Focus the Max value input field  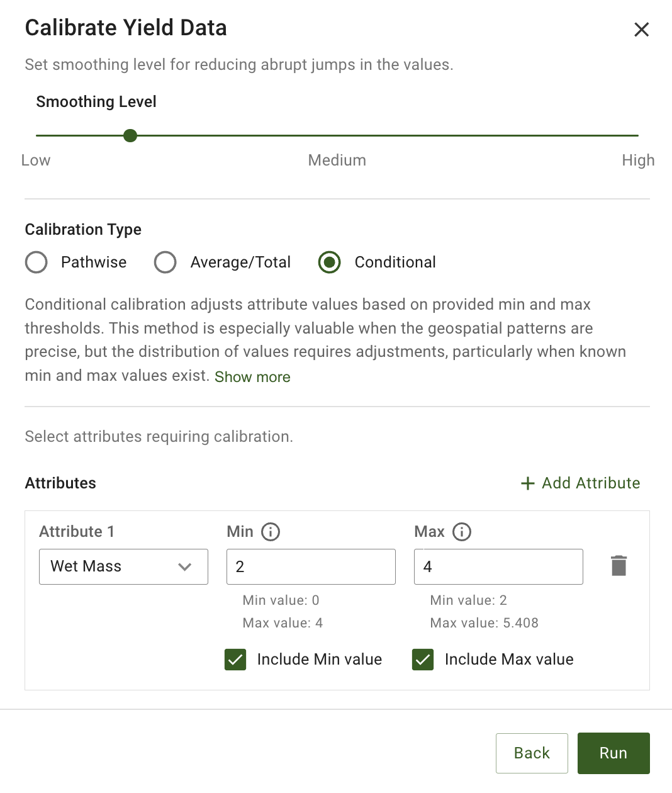tap(498, 566)
